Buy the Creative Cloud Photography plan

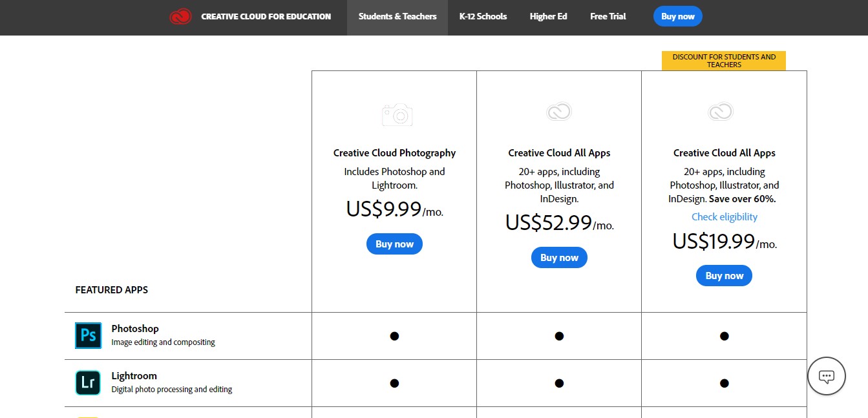point(394,244)
